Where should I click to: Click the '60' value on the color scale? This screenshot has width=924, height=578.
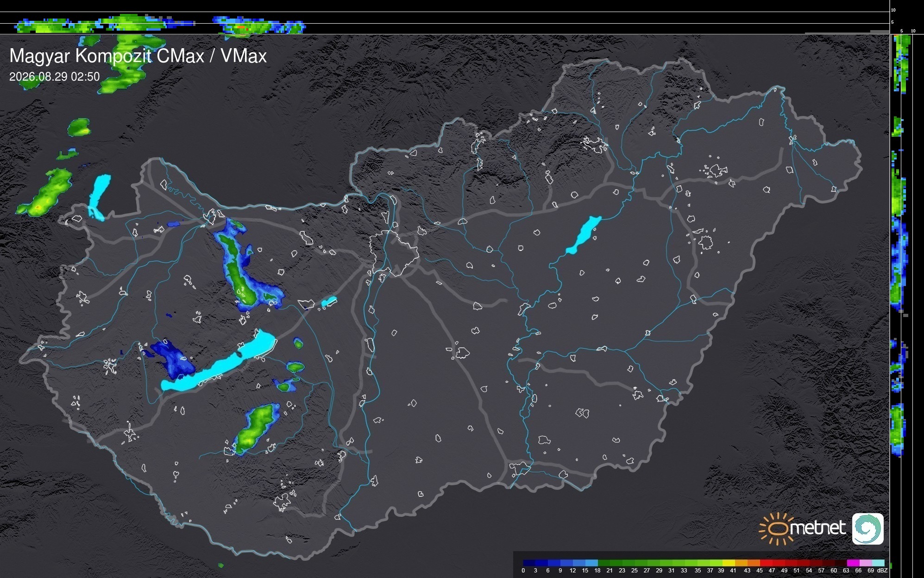[834, 571]
